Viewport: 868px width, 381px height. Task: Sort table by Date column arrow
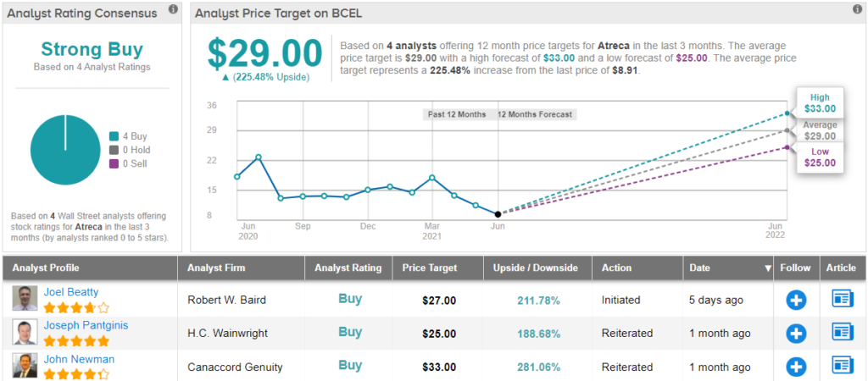769,268
